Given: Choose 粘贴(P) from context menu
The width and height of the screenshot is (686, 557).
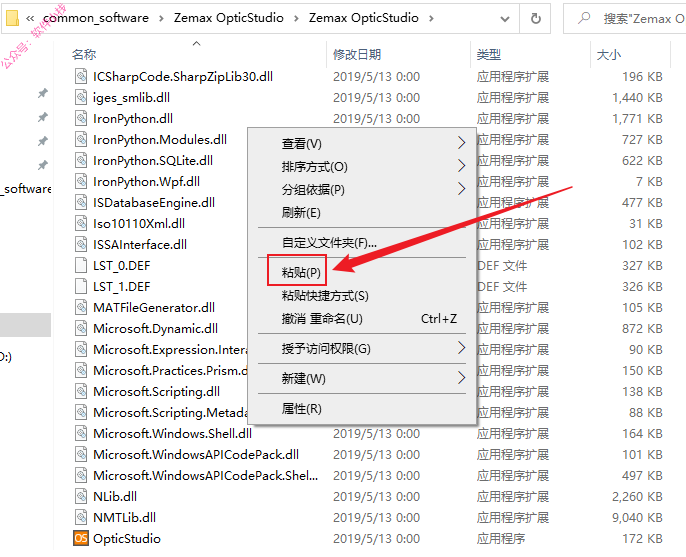Looking at the screenshot, I should click(x=301, y=273).
